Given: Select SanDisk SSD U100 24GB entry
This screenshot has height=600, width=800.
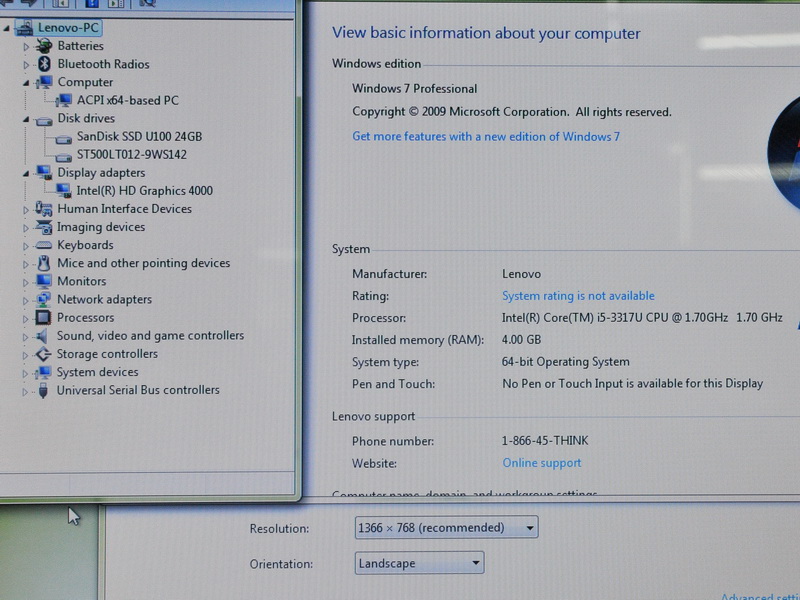Looking at the screenshot, I should click(x=139, y=136).
